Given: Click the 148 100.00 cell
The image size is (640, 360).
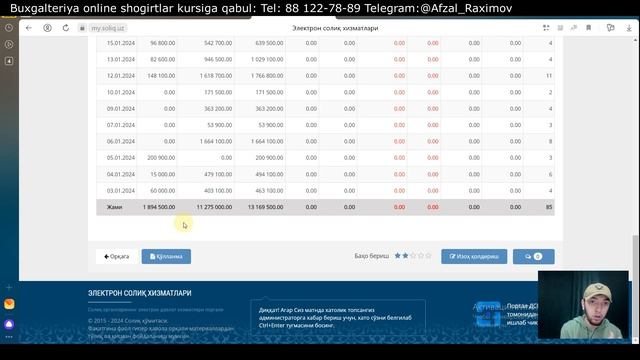Looking at the screenshot, I should pos(162,76).
